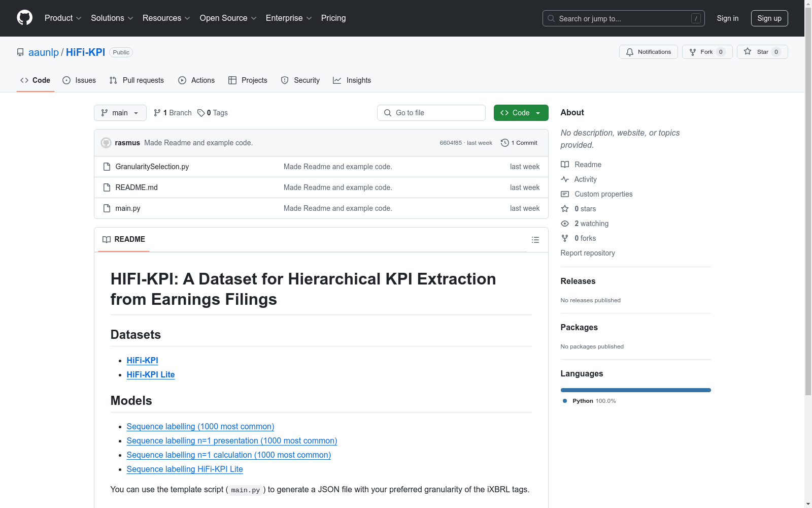The image size is (812, 508).
Task: Select the Code tab
Action: point(36,80)
